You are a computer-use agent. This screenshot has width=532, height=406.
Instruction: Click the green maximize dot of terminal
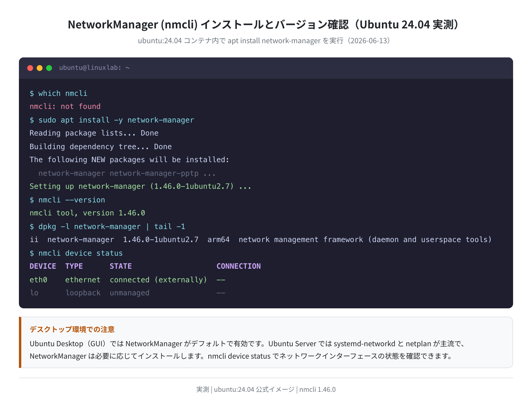pos(49,68)
